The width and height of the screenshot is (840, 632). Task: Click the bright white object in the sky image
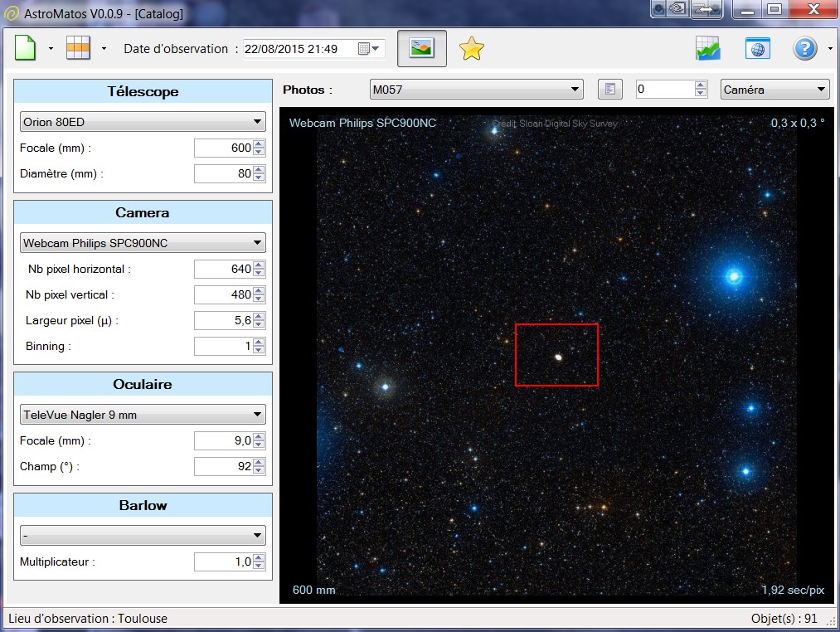click(x=558, y=357)
